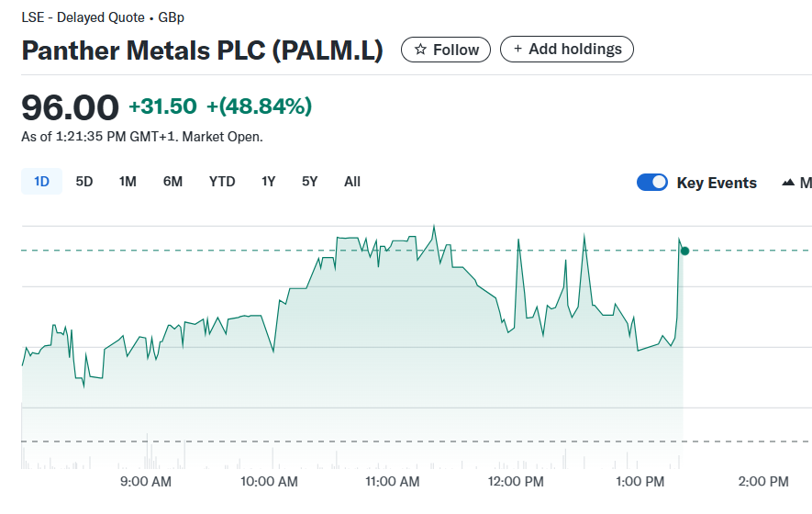Click the 10:00 AM axis label
This screenshot has width=812, height=514.
click(x=269, y=481)
